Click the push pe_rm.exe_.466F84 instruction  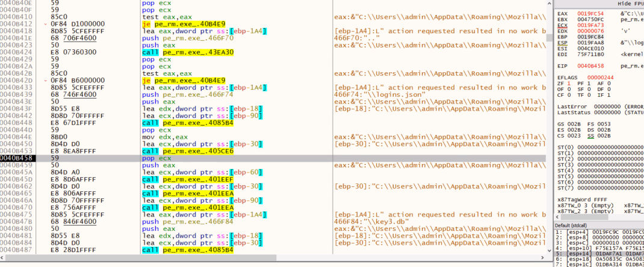coord(188,221)
